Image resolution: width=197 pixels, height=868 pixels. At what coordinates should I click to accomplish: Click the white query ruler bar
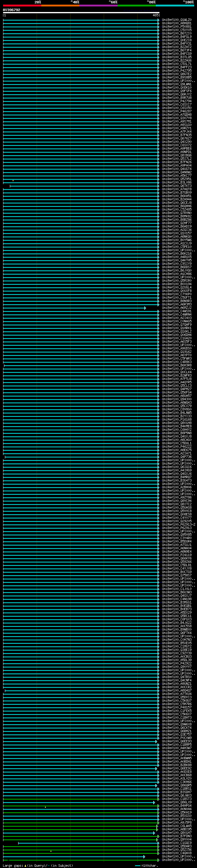(x=81, y=13)
